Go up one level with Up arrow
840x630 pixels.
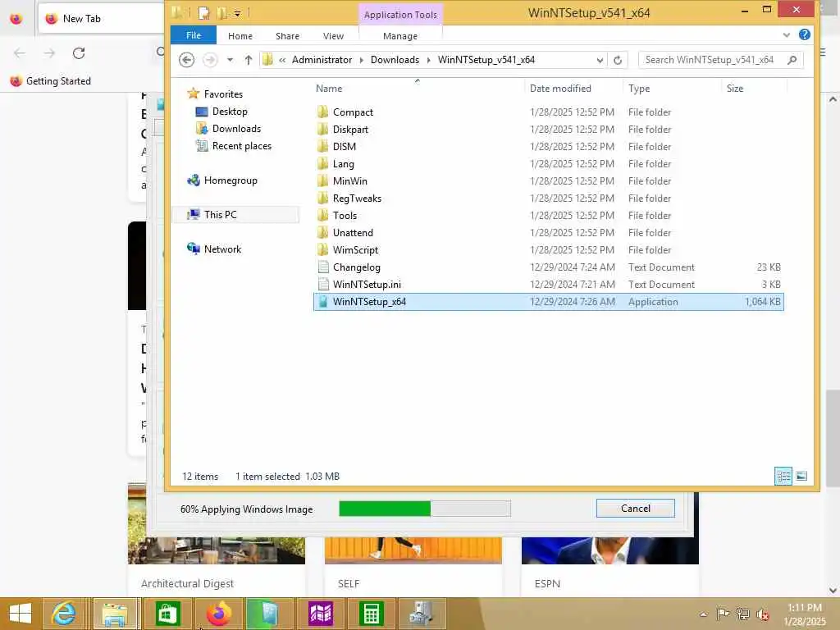tap(248, 59)
